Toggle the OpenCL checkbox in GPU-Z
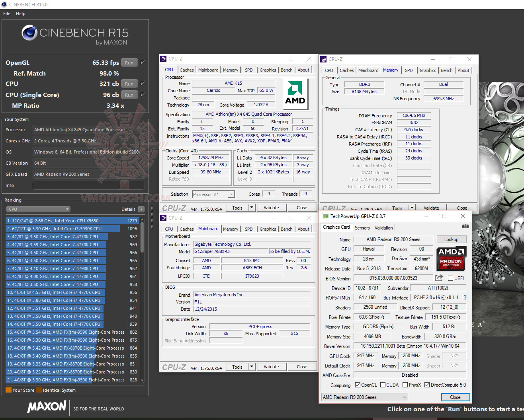Image resolution: width=524 pixels, height=420 pixels. coord(358,385)
